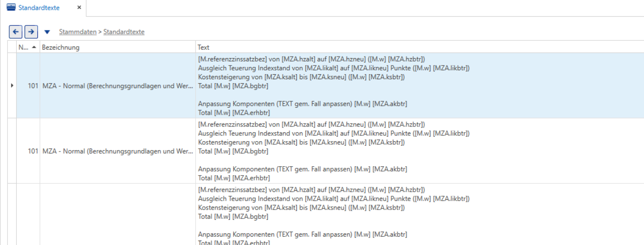The image size is (644, 245).
Task: Select number 101 in the highlighted row
Action: pos(33,86)
